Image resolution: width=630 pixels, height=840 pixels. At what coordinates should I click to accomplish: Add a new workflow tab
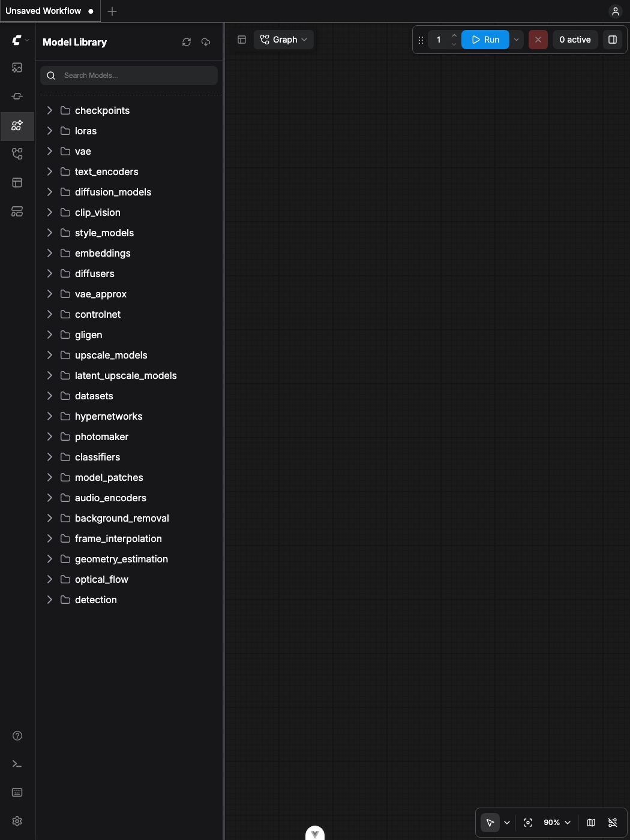click(x=112, y=11)
